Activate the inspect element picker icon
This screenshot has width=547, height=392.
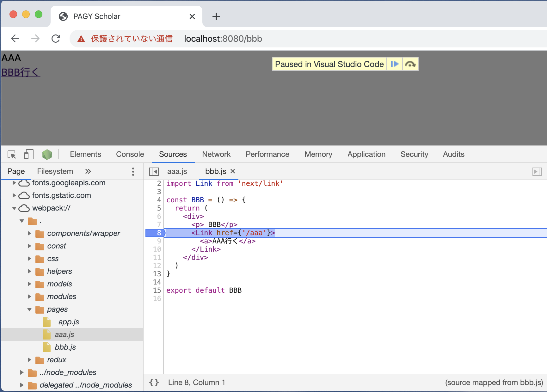click(12, 155)
